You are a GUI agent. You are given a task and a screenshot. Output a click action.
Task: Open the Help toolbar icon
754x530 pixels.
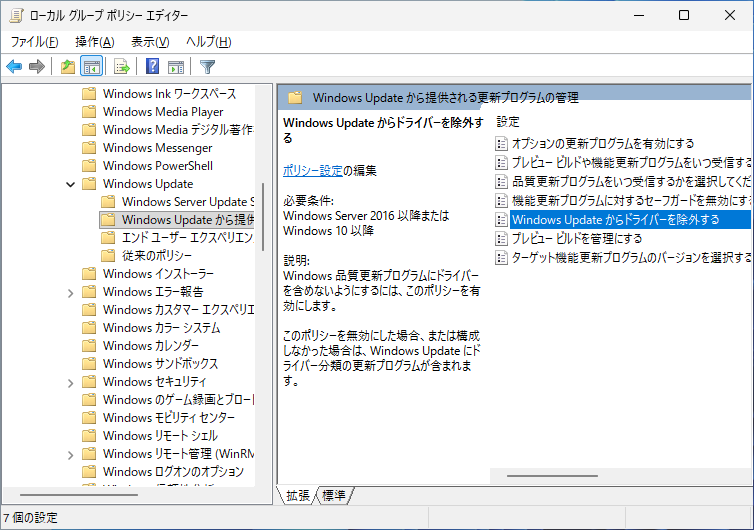(152, 66)
